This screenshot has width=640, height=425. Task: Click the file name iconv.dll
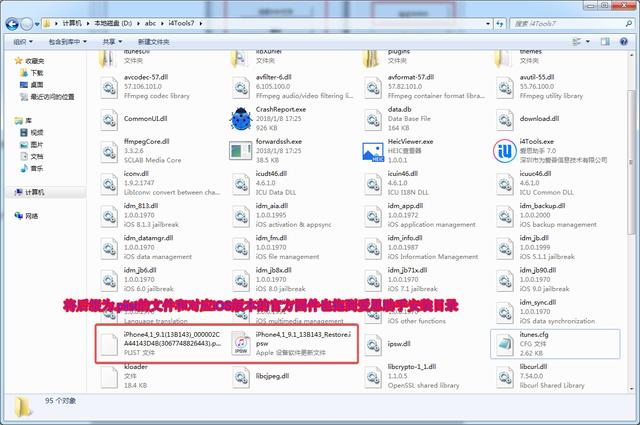click(x=136, y=174)
